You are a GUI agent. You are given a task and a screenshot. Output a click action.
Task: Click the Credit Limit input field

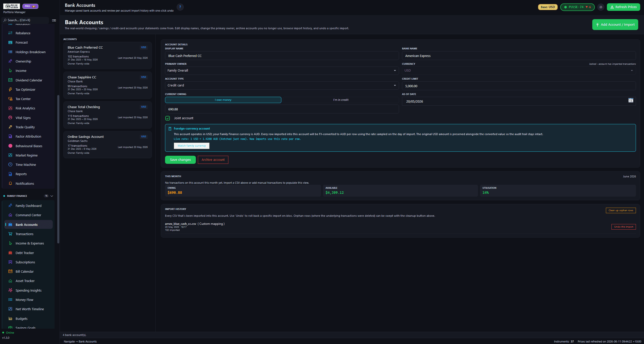coord(519,86)
